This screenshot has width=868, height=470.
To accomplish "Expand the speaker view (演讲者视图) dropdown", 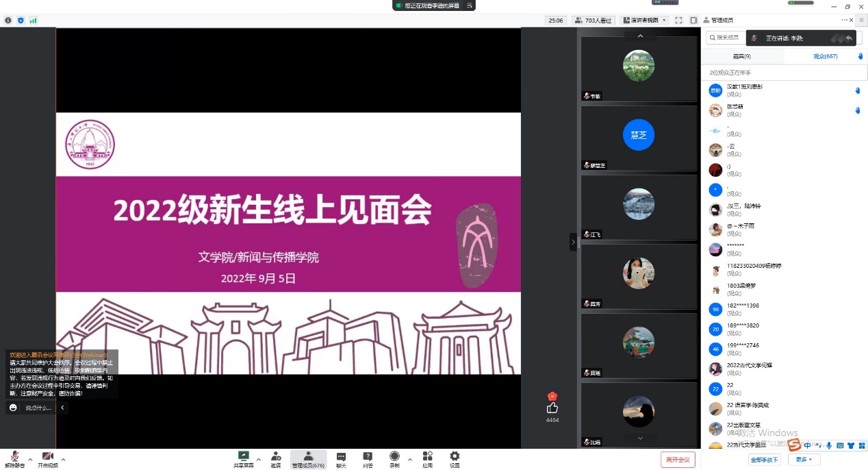I will click(x=644, y=21).
